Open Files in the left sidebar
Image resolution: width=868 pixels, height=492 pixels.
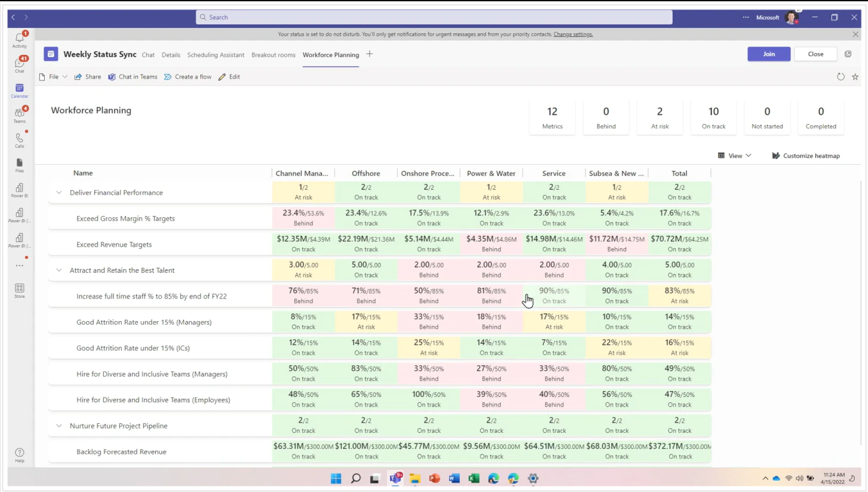[20, 165]
